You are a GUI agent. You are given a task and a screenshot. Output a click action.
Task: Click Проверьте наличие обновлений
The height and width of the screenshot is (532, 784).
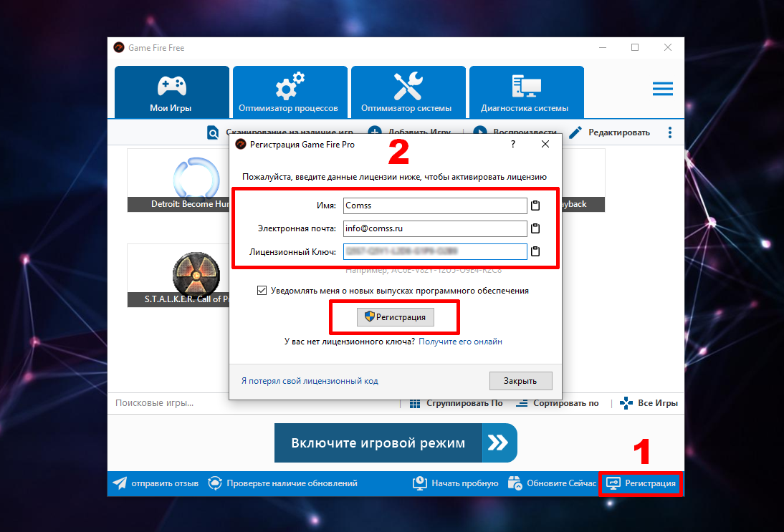click(x=282, y=483)
